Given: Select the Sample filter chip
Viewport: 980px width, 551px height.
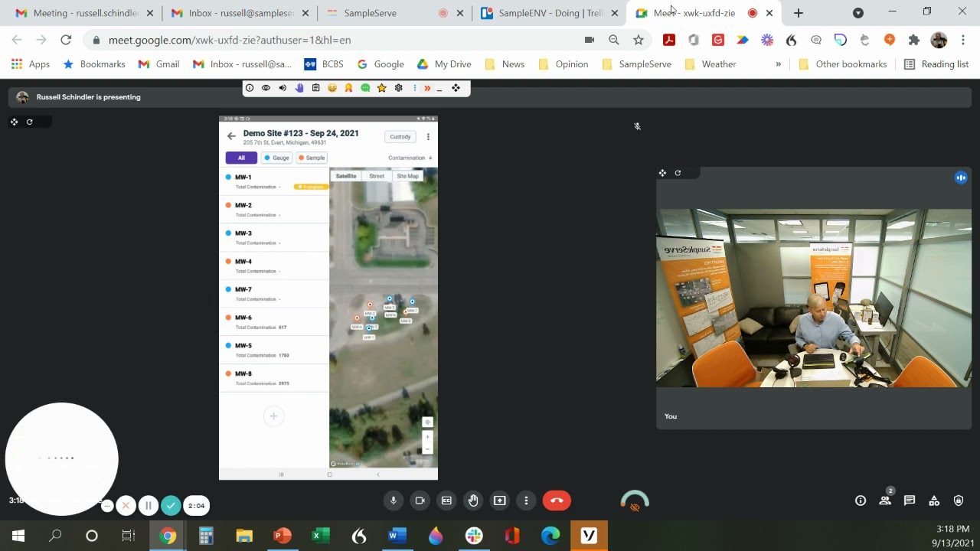Looking at the screenshot, I should (x=312, y=158).
